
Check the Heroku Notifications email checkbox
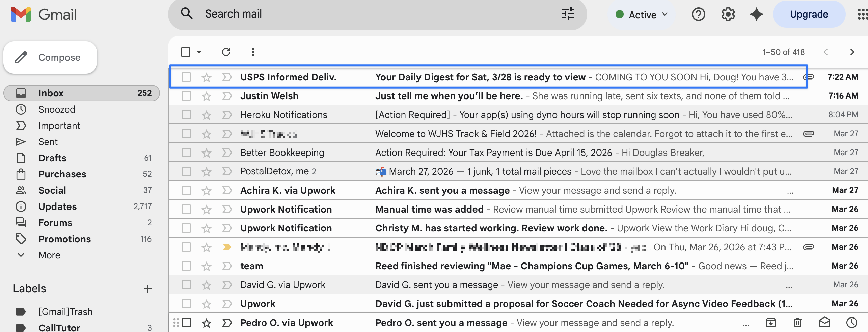(x=186, y=115)
